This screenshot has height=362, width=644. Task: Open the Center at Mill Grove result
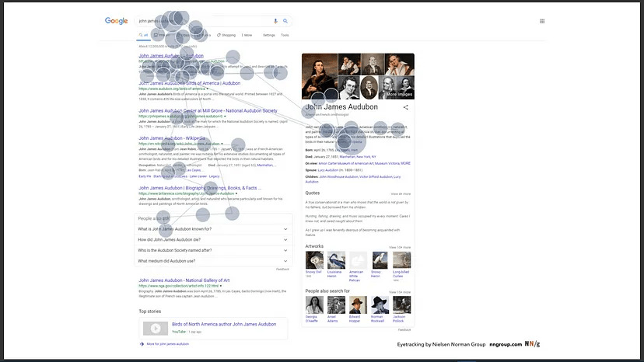(x=208, y=111)
